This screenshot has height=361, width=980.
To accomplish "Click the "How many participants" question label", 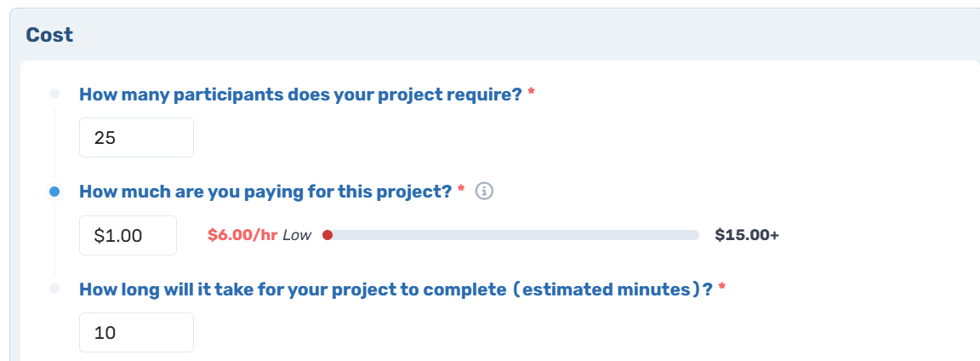I will [300, 95].
